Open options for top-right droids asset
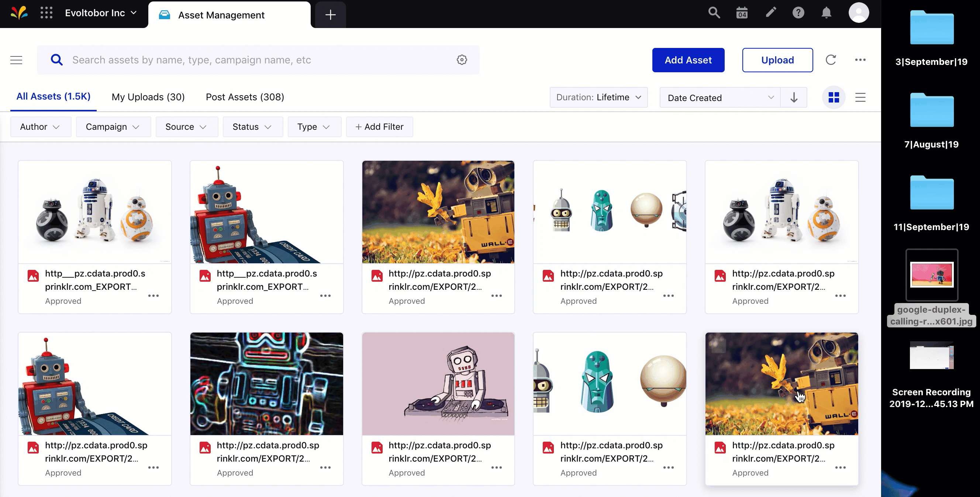980x497 pixels. pyautogui.click(x=841, y=295)
